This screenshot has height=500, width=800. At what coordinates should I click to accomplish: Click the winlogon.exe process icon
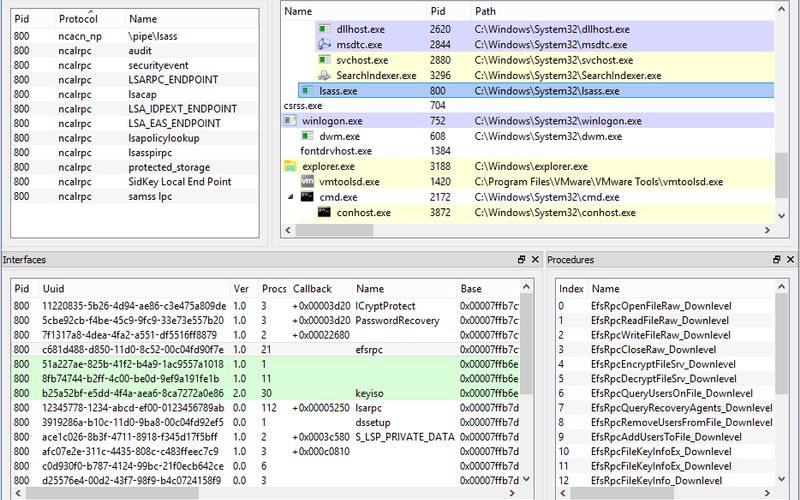tap(290, 121)
